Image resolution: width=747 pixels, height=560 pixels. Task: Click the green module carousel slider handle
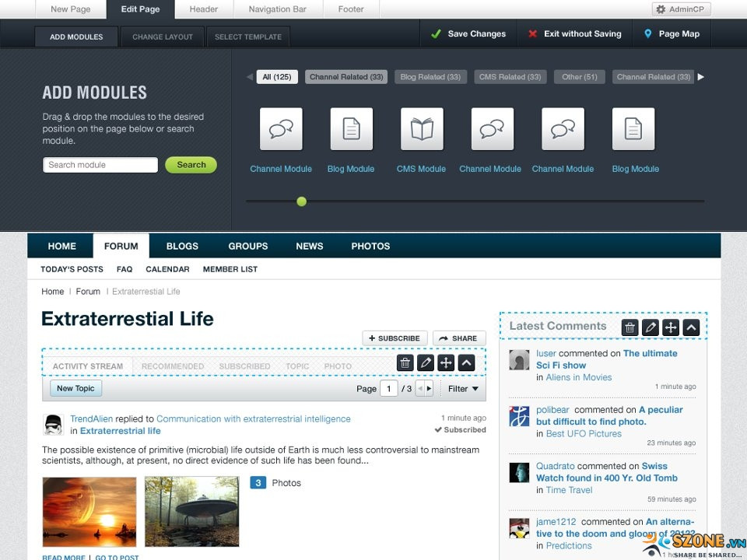(302, 201)
